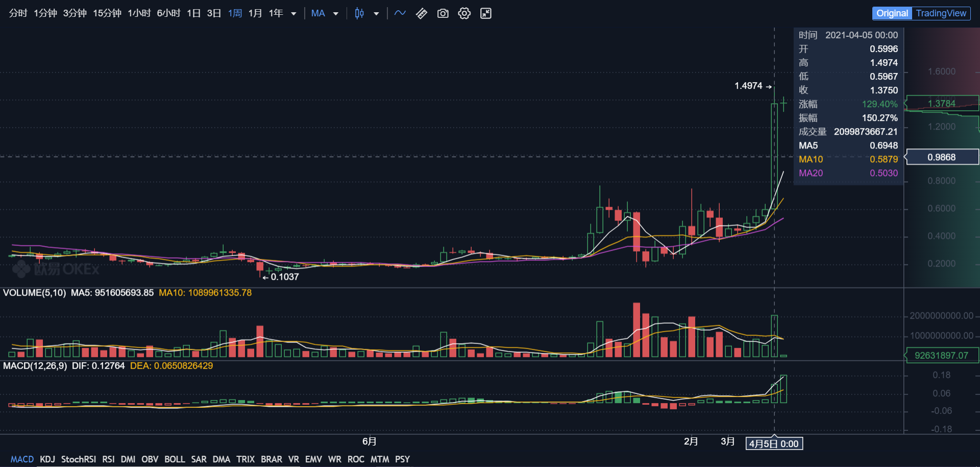Toggle the indicator line wave icon
Screen dimensions: 980x467
coord(400,13)
